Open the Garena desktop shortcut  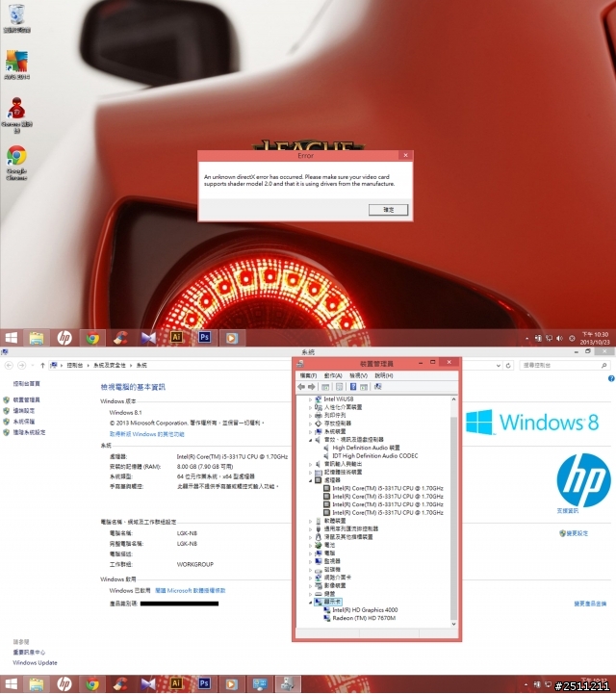(x=16, y=116)
